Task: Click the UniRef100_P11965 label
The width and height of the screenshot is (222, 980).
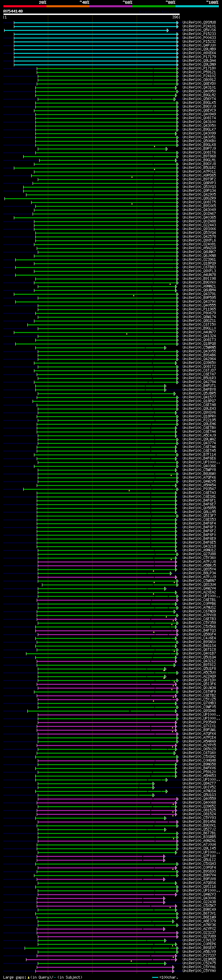Action: click(x=199, y=309)
